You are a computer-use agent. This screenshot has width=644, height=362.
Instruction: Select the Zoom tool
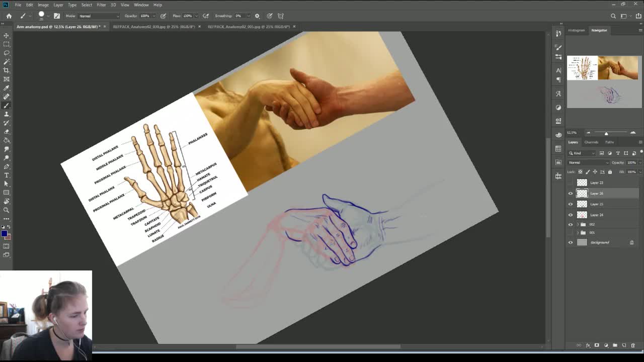point(7,210)
